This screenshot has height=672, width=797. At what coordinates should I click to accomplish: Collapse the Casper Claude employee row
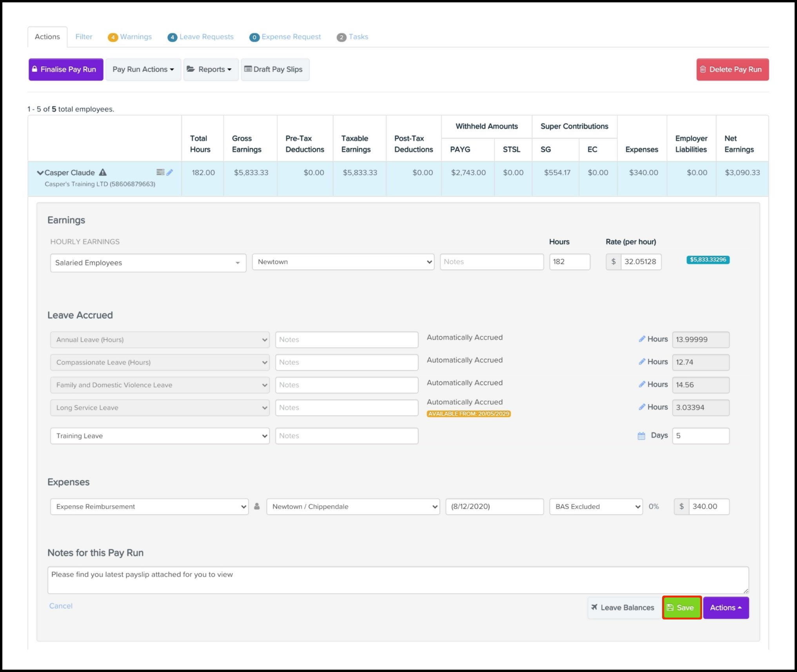[x=40, y=173]
